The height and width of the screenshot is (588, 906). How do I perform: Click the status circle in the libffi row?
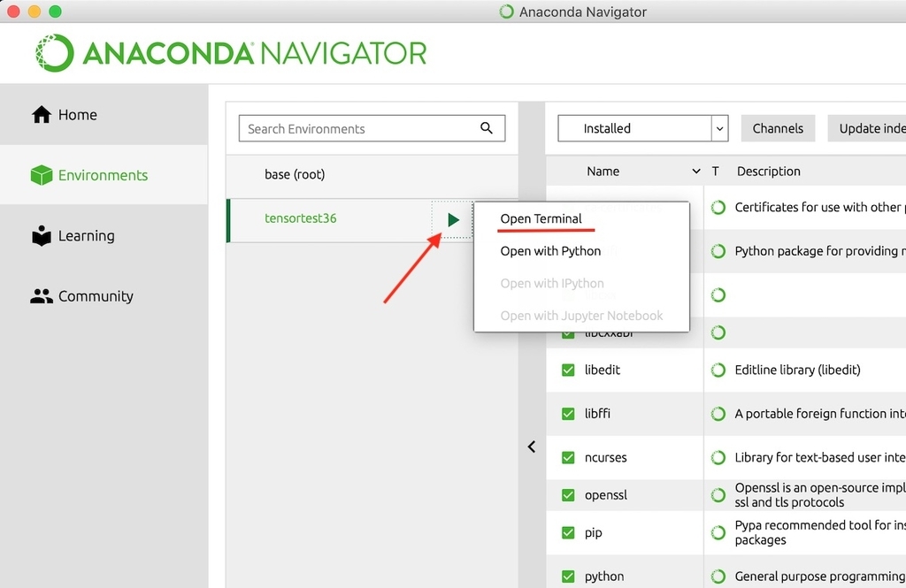point(718,414)
